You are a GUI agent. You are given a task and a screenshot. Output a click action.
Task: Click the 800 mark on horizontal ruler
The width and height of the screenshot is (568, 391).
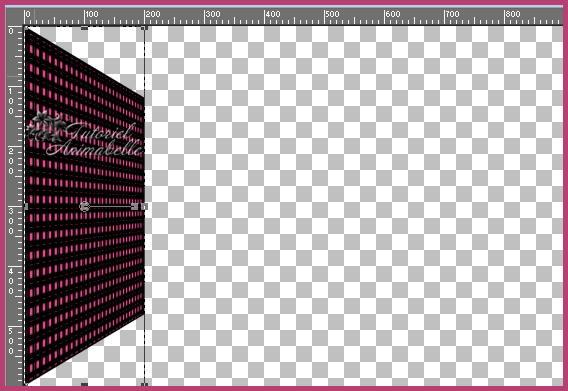click(x=513, y=14)
